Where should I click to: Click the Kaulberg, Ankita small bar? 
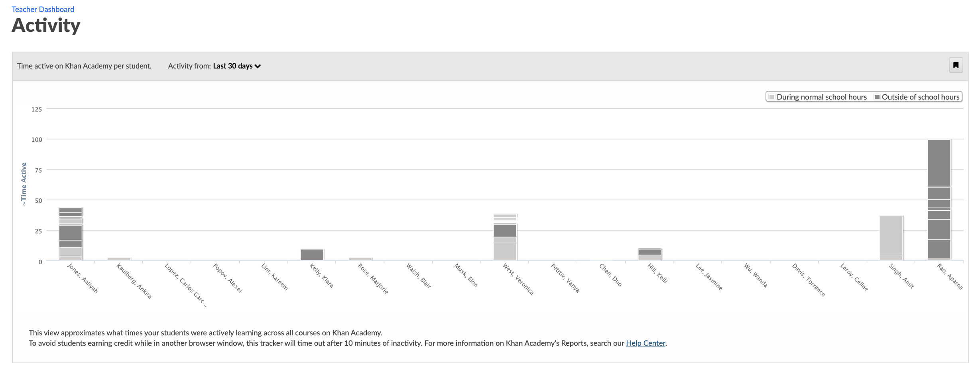119,259
